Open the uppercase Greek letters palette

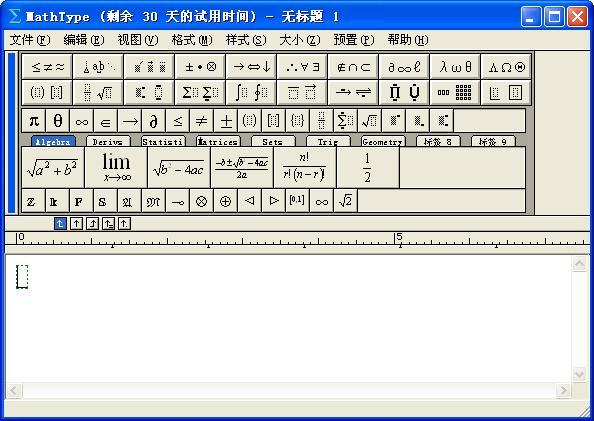506,67
